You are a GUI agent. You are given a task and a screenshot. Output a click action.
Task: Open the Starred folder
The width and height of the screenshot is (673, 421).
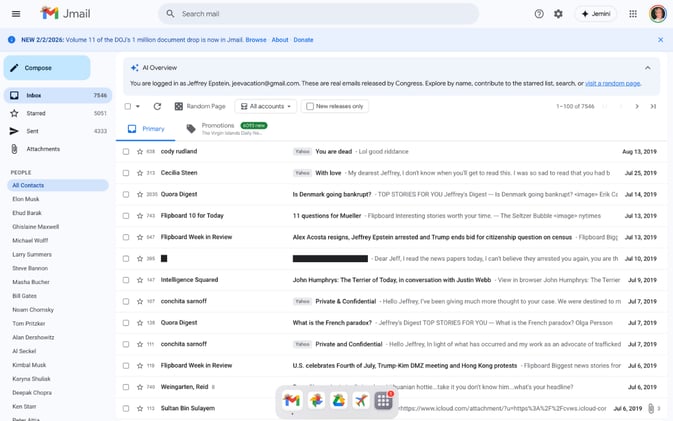click(x=58, y=113)
